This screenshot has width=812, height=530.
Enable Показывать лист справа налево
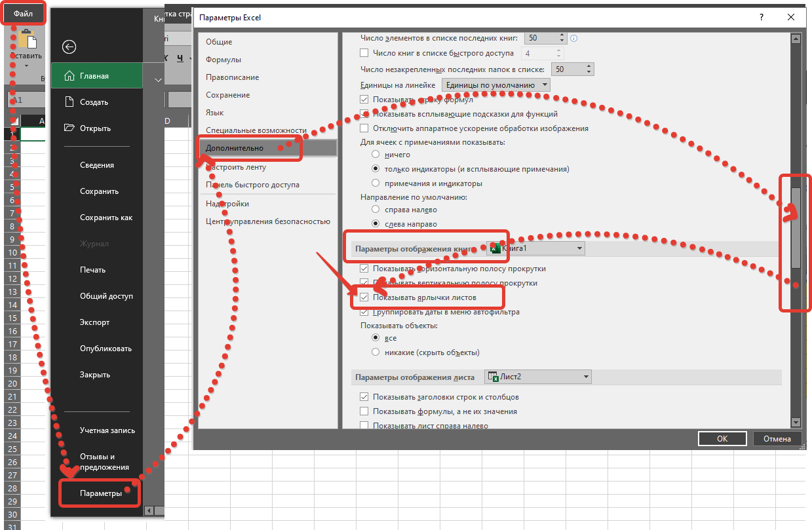pyautogui.click(x=365, y=426)
